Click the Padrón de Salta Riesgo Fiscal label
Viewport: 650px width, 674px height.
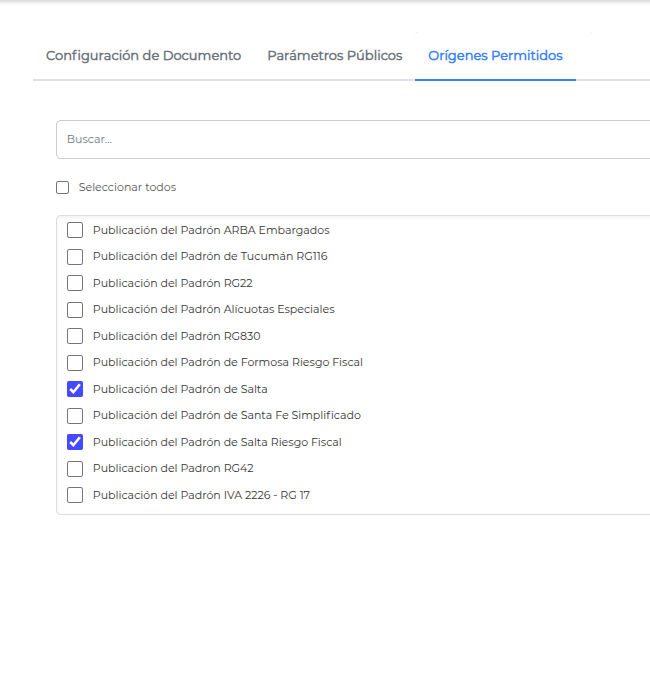pos(217,442)
